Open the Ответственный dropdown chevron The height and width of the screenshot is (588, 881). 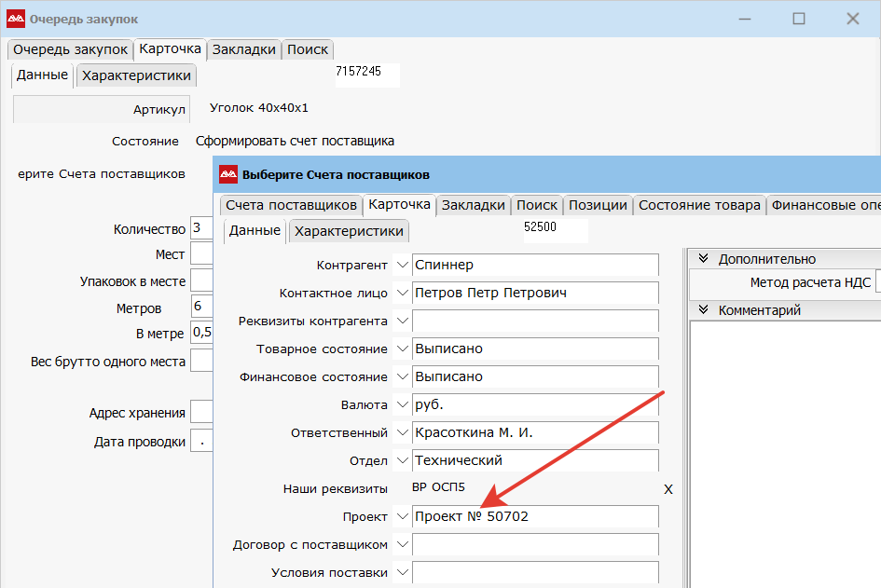(x=402, y=432)
